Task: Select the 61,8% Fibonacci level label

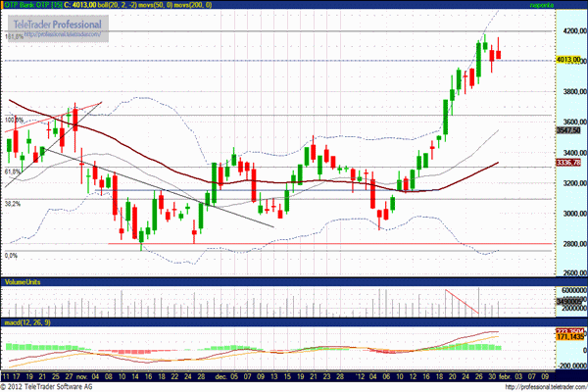Action: tap(13, 171)
